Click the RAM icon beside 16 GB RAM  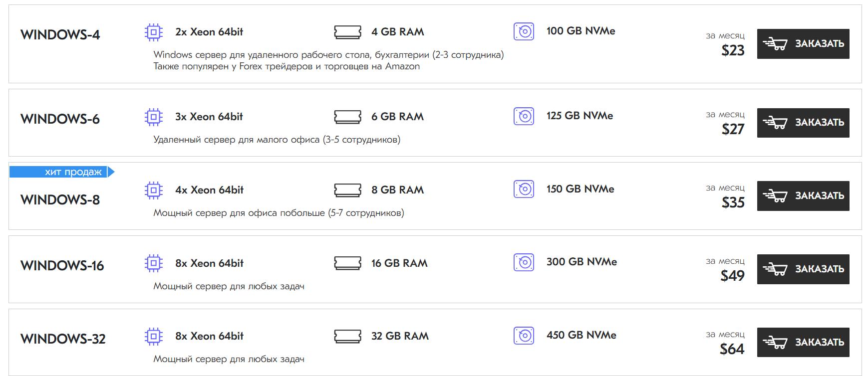tap(347, 263)
